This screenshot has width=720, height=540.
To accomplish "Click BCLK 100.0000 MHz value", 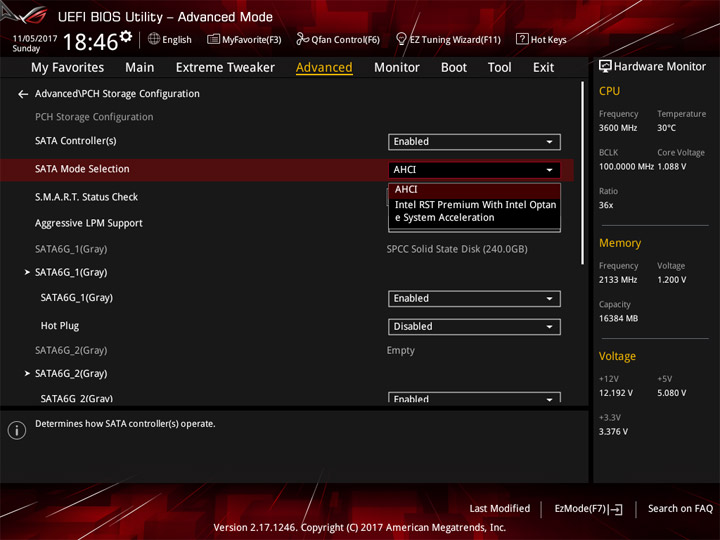I will [x=626, y=167].
